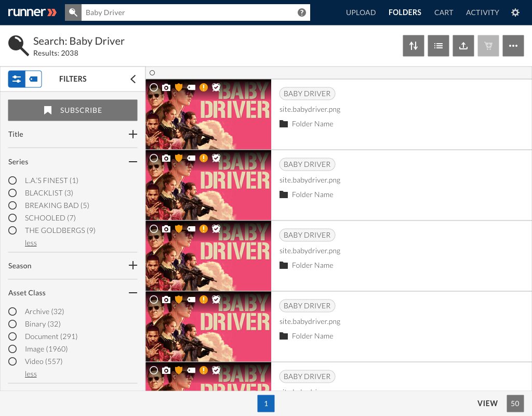Collapse the Filters panel chevron
Viewport: 532px width, 416px height.
coord(133,79)
